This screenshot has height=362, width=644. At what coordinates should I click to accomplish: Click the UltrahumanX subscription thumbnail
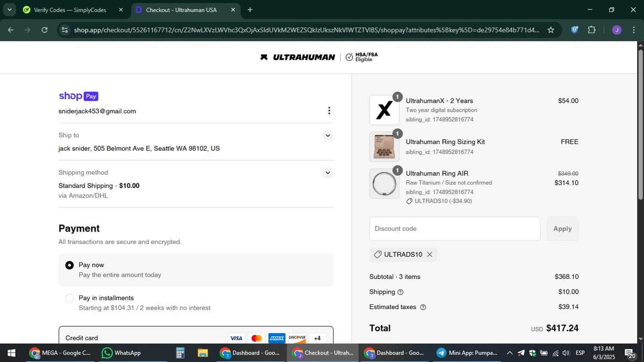click(x=384, y=110)
